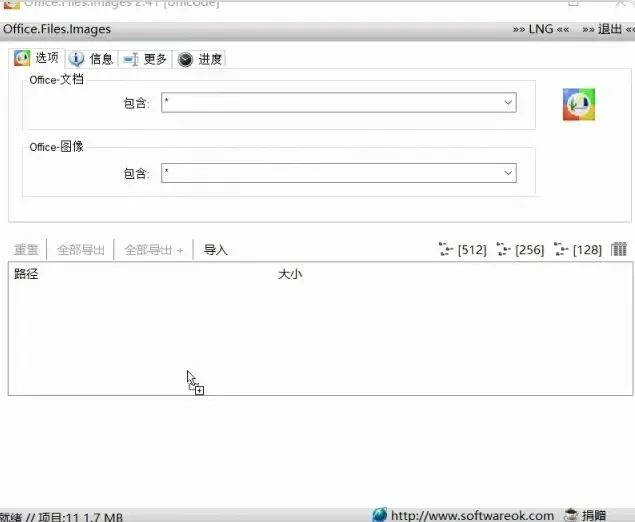The width and height of the screenshot is (635, 522).
Task: Sort by the 路径 column header
Action: click(x=26, y=274)
